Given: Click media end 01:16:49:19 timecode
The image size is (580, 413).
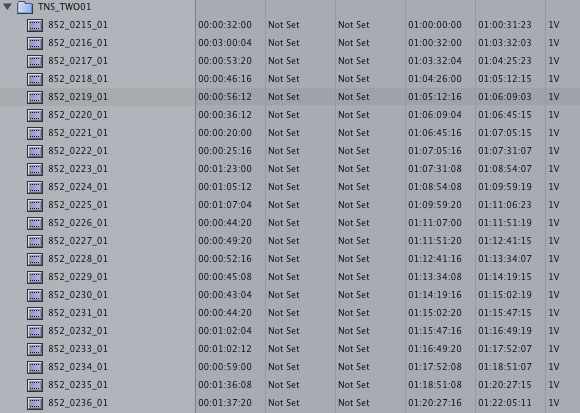Looking at the screenshot, I should pyautogui.click(x=505, y=331).
